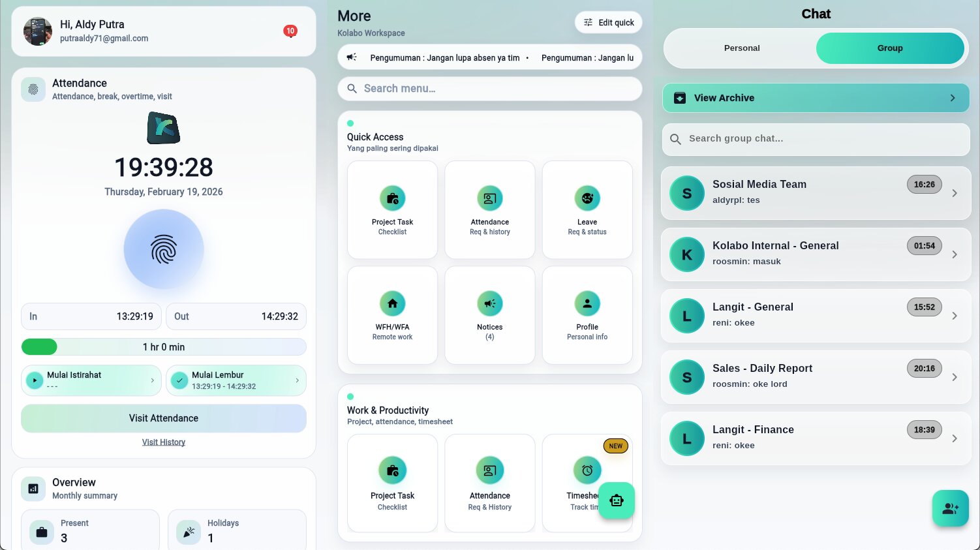Viewport: 980px width, 550px height.
Task: Open WFH/WFA remote work icon
Action: pyautogui.click(x=392, y=303)
